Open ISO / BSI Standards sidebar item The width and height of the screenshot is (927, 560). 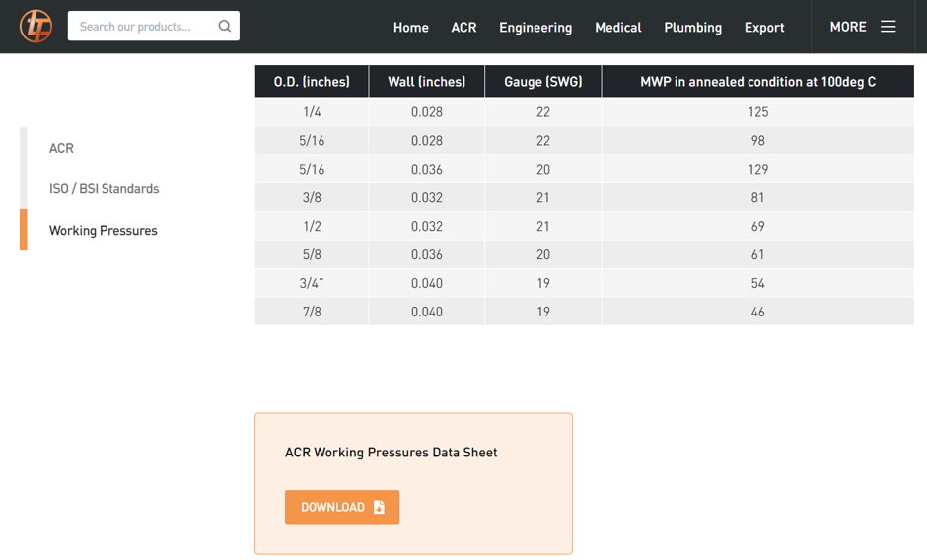point(105,188)
